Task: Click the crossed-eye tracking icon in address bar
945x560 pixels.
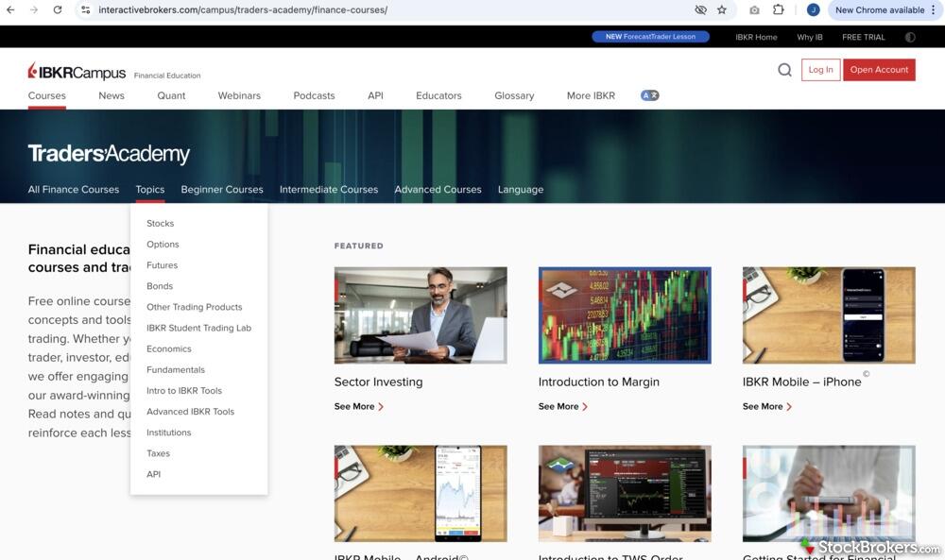Action: 700,9
